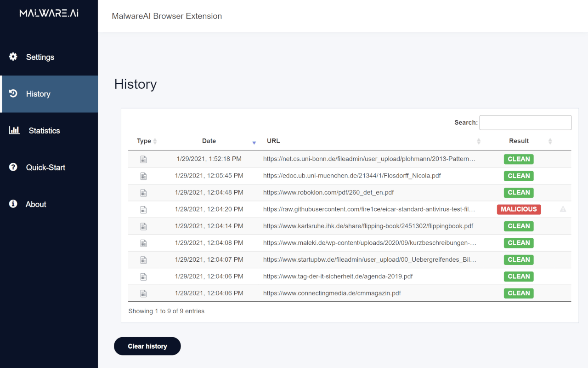Click the tag-der-it-sicherheit.de agenda-2019.pdf URL
The height and width of the screenshot is (368, 588).
click(338, 276)
